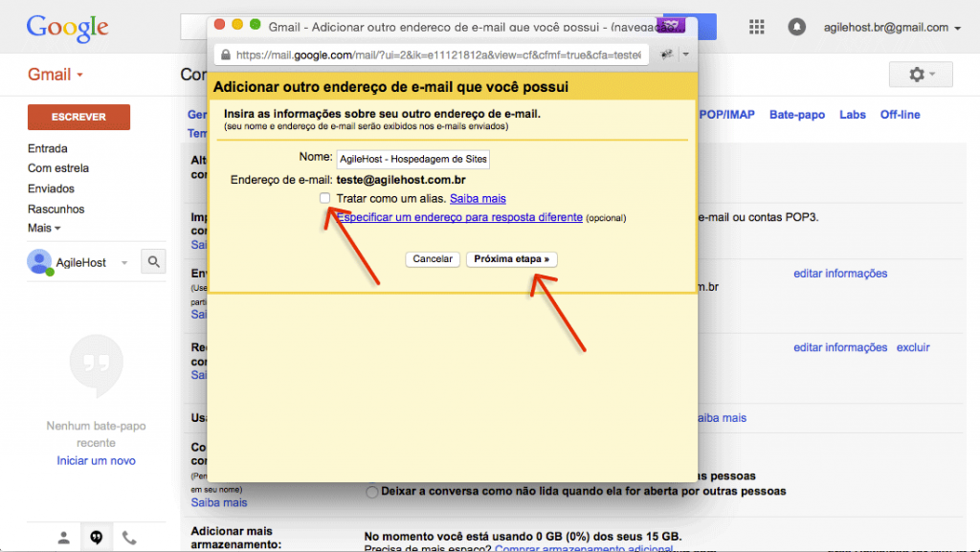Click the search magnifier beside AgileHost
Screen dimensions: 980x552
point(154,262)
